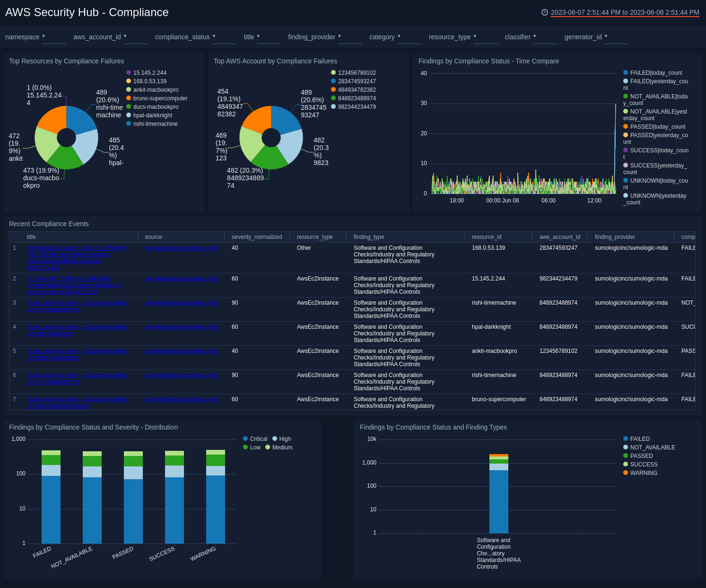Edit the title filter field
Screen dimensions: 706x588
click(x=269, y=37)
